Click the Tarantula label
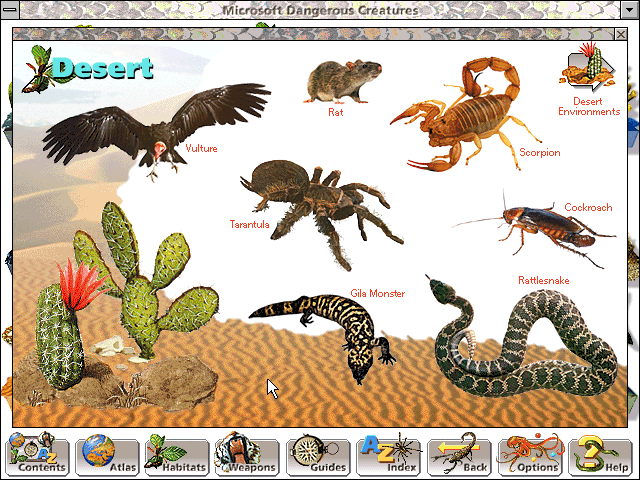Screen dimensions: 640x480 (x=249, y=224)
